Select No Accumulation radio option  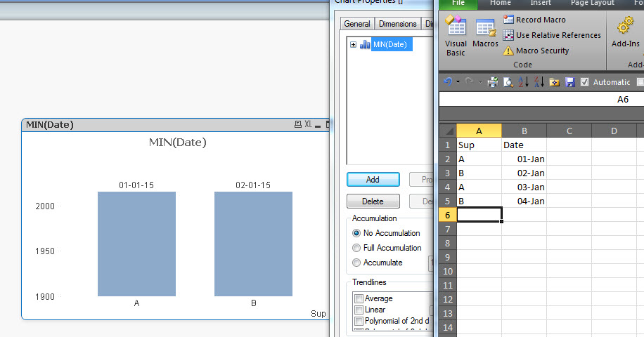coord(356,233)
